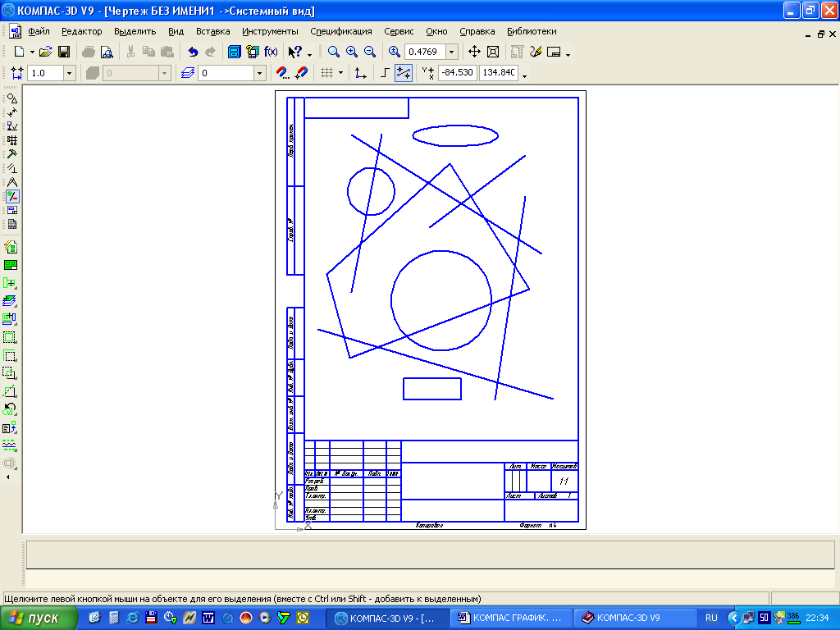Open the Вид menu
The height and width of the screenshot is (630, 840).
coord(176,32)
